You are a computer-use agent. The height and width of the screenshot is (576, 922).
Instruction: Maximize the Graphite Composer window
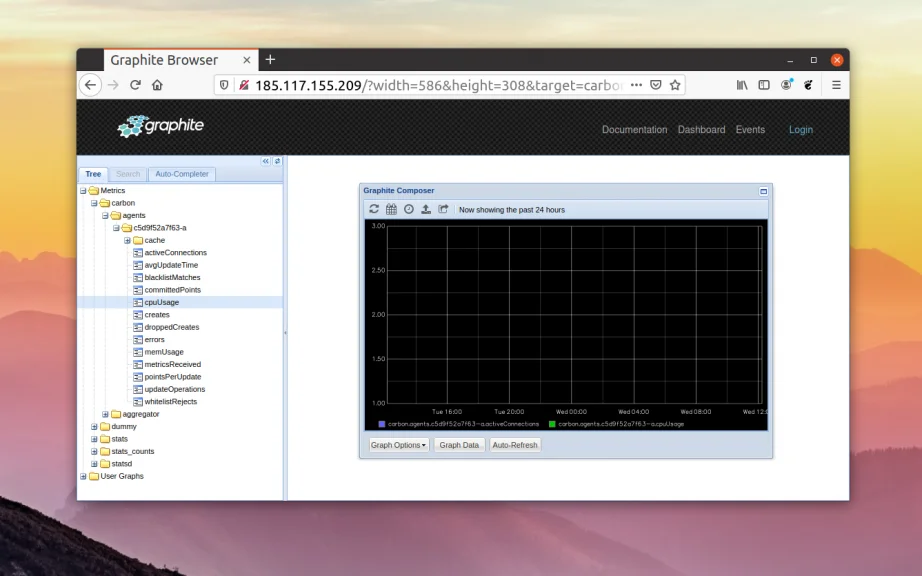click(x=763, y=190)
